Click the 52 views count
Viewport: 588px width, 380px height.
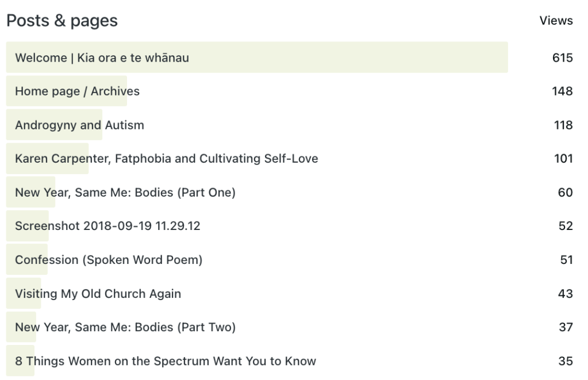pos(565,226)
